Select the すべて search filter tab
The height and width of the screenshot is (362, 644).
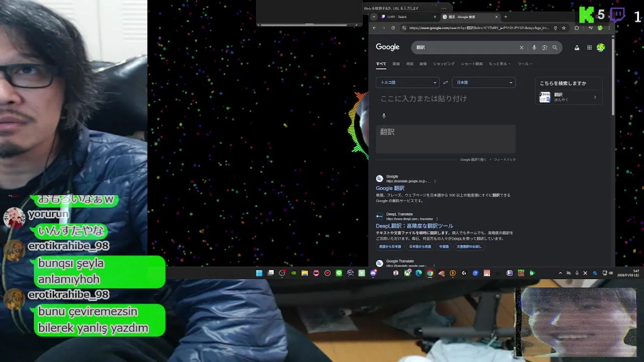[x=381, y=64]
